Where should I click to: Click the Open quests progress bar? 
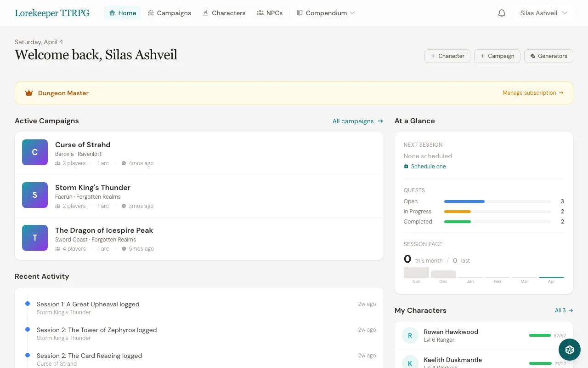[x=498, y=201]
